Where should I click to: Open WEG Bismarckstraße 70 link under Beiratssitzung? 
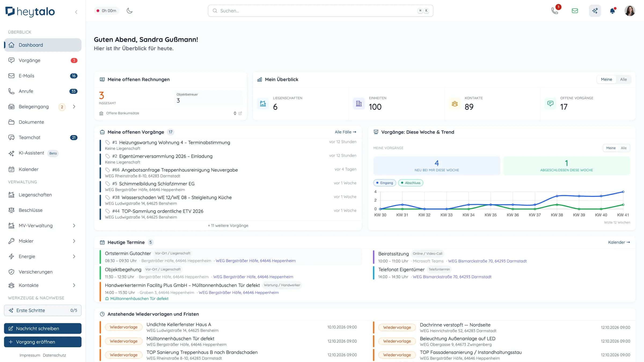[x=487, y=261]
